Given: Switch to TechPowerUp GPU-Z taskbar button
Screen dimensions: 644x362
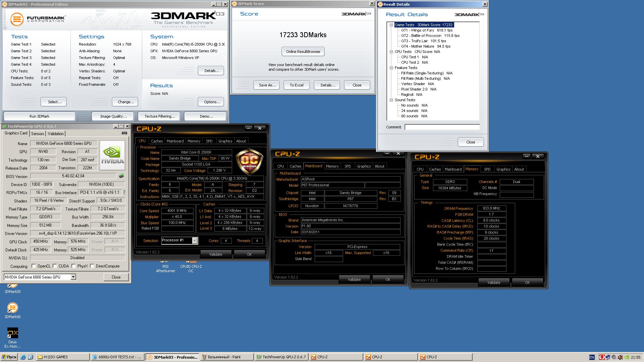Looking at the screenshot, I should coord(281,357).
